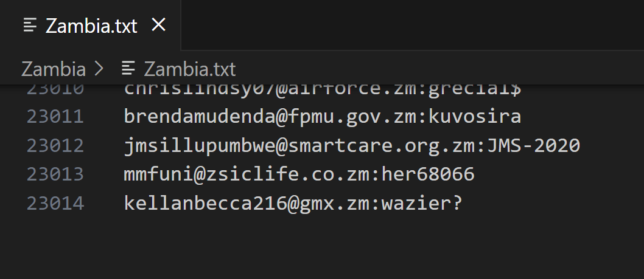
Task: Click the empty tab bar right of Zambia.txt
Action: pos(414,25)
